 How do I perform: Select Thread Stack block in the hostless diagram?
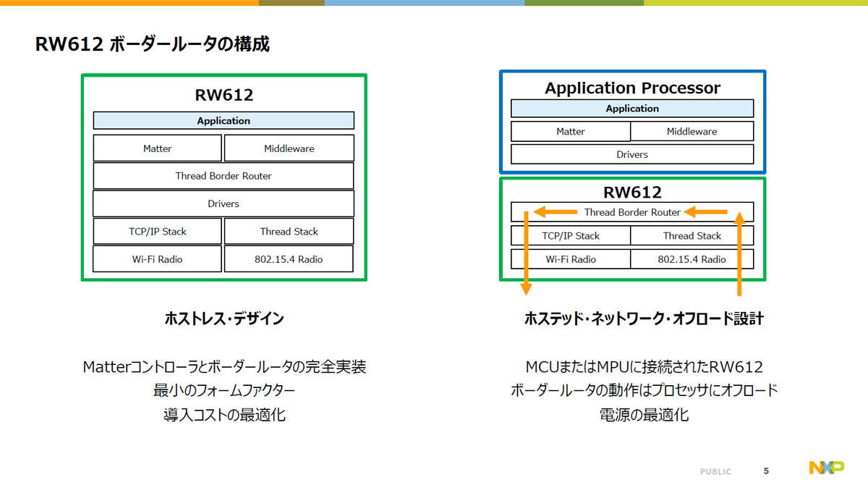pos(289,232)
